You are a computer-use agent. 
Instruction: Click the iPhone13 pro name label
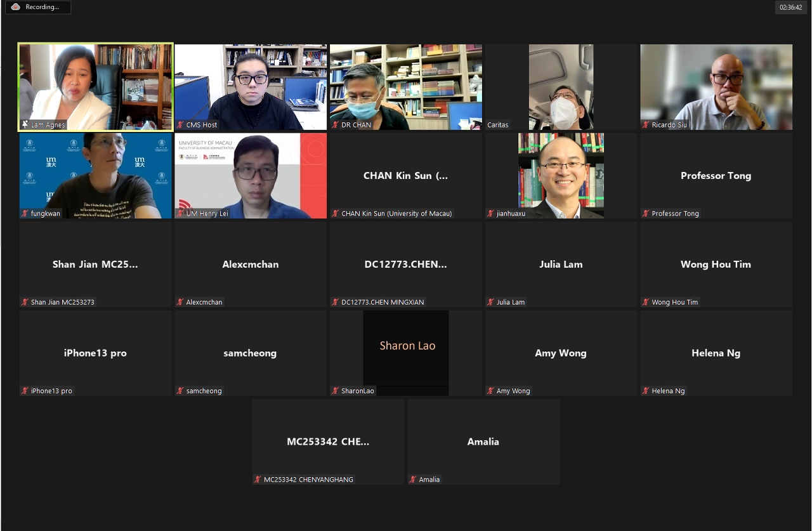(x=51, y=391)
